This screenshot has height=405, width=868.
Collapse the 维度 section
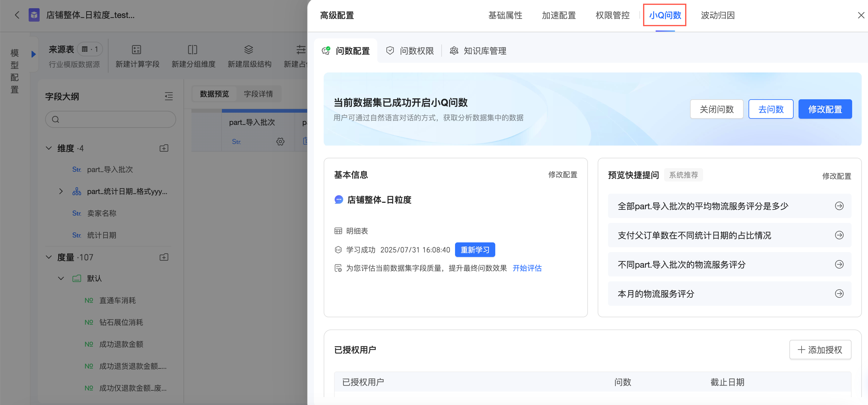pyautogui.click(x=49, y=148)
